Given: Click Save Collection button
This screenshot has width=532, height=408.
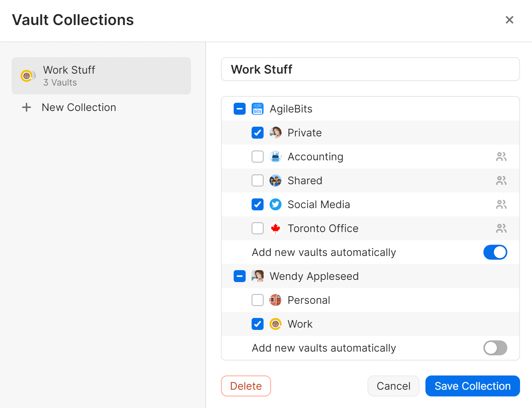Looking at the screenshot, I should pyautogui.click(x=473, y=386).
